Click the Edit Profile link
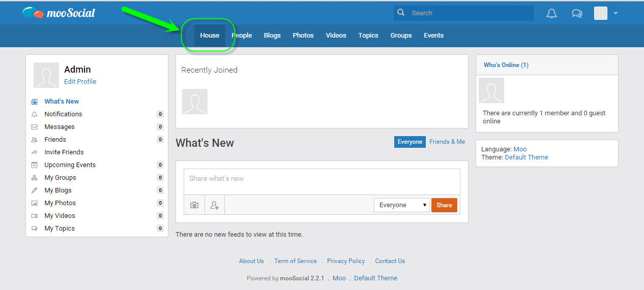This screenshot has height=290, width=644. [80, 82]
